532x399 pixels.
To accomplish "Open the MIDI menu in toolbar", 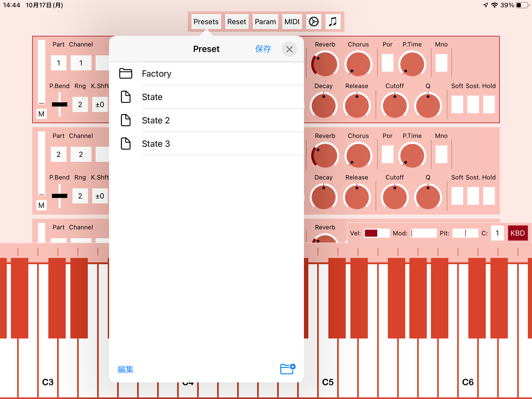I will [292, 22].
